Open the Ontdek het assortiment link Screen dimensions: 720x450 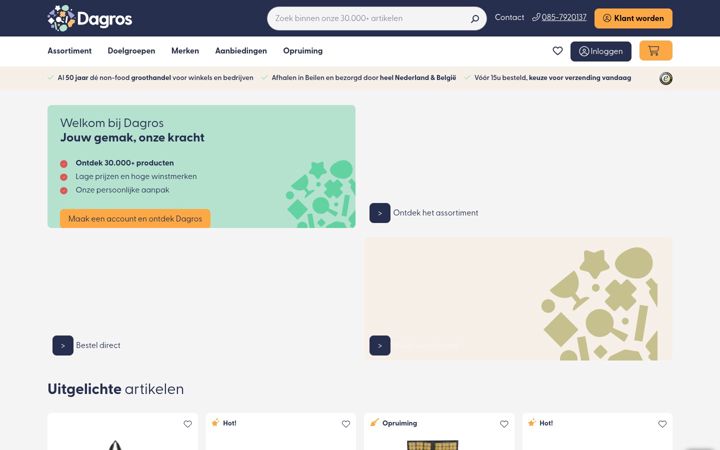coord(436,213)
